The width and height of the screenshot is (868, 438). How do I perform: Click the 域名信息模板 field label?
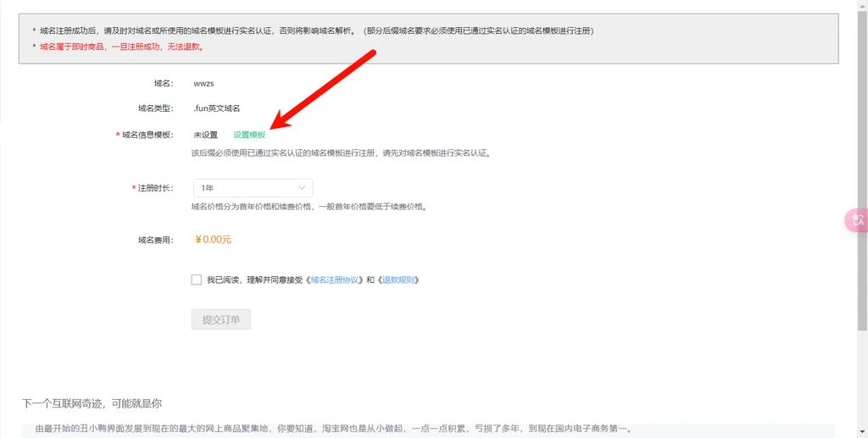147,135
